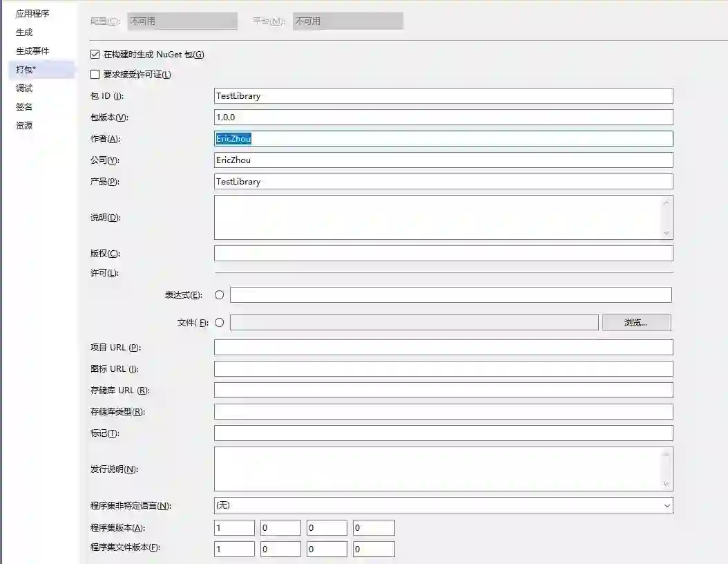Screen dimensions: 728x564
Task: Click the first 程序集文件版本 number box
Action: point(234,549)
